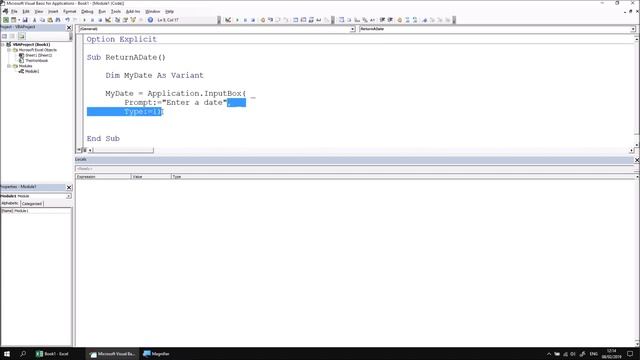Click the Paste icon in Standard toolbar
The width and height of the screenshot is (640, 360).
50,20
